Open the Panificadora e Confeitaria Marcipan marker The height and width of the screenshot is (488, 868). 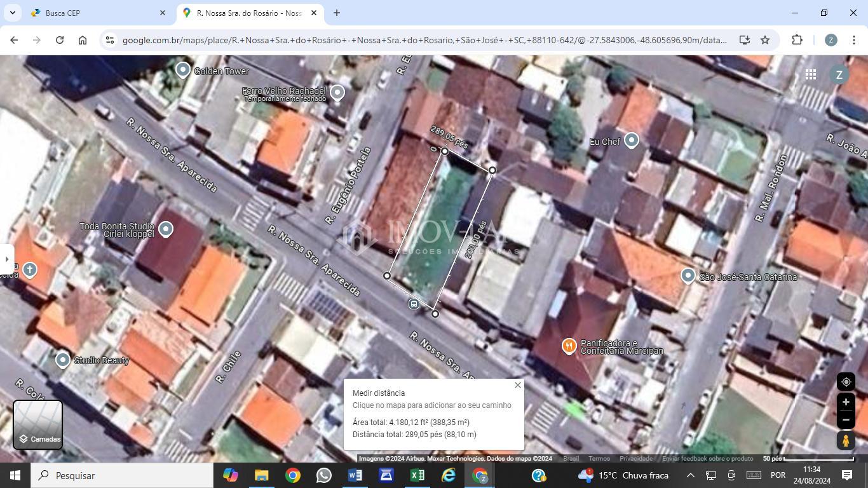(x=569, y=346)
